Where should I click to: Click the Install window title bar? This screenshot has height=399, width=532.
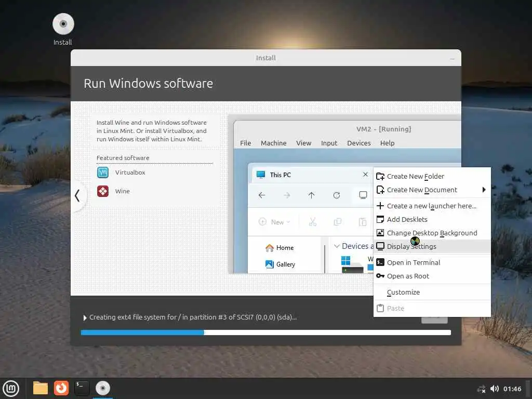point(265,58)
